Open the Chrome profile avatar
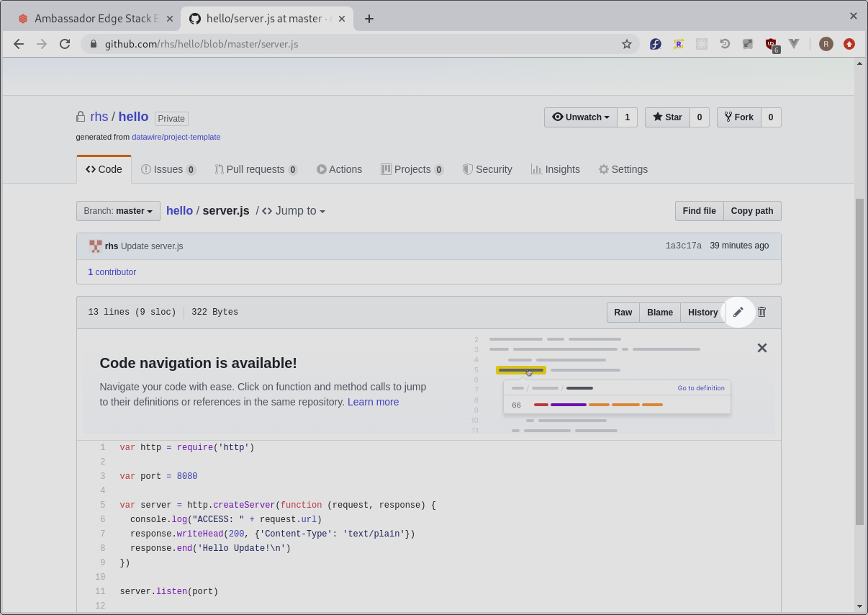The image size is (868, 615). [x=826, y=44]
